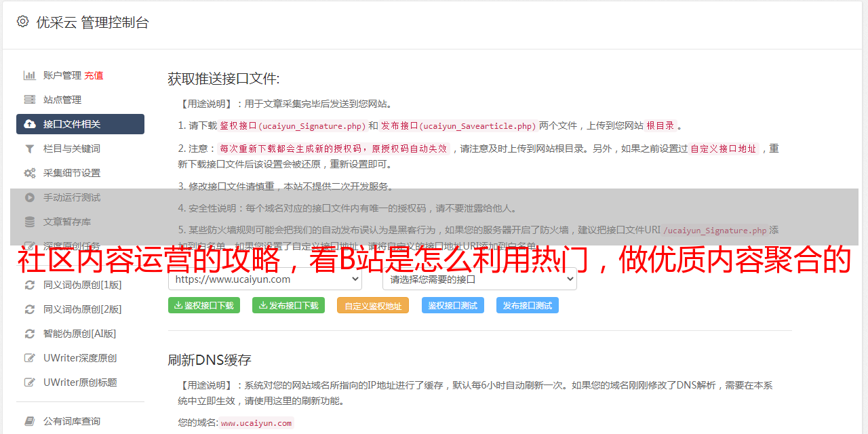Open the https://www.ucaiyun.com site dropdown
The image size is (868, 434).
(265, 279)
